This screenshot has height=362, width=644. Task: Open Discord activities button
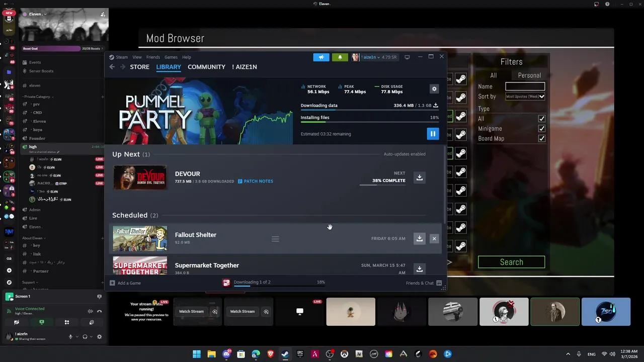[x=66, y=322]
